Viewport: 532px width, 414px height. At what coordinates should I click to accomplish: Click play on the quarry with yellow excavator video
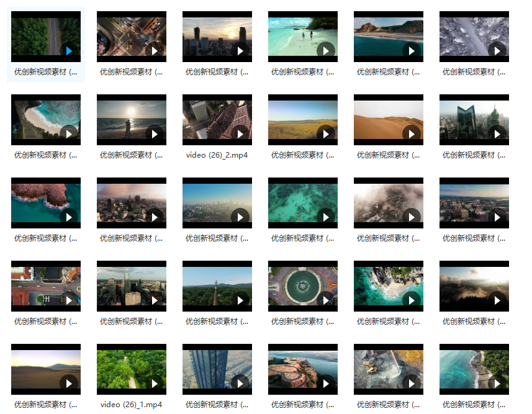click(411, 384)
